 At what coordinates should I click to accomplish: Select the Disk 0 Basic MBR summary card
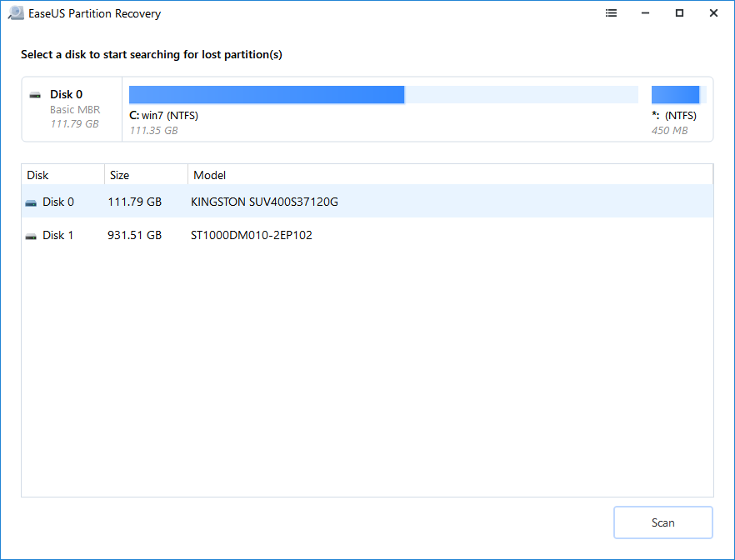point(73,109)
